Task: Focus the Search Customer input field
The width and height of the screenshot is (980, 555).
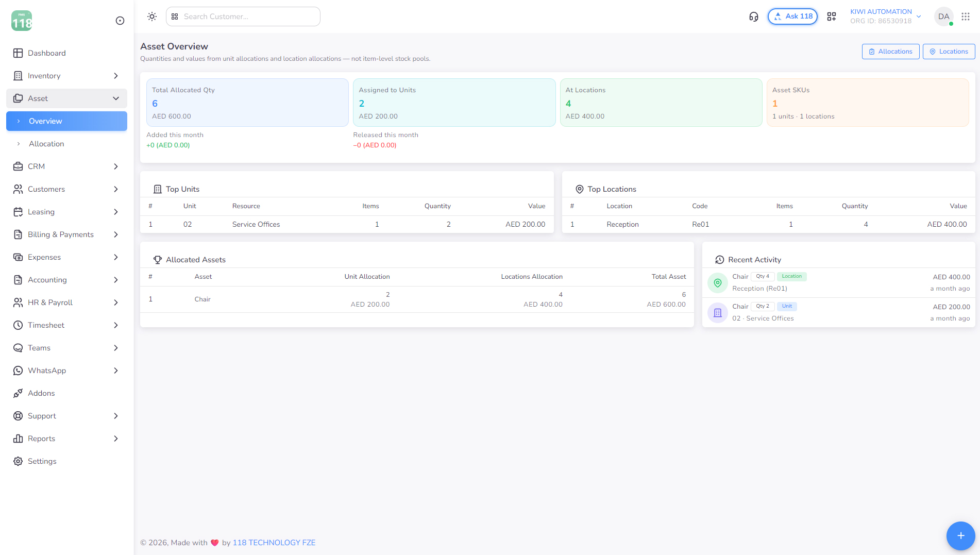Action: pyautogui.click(x=243, y=16)
